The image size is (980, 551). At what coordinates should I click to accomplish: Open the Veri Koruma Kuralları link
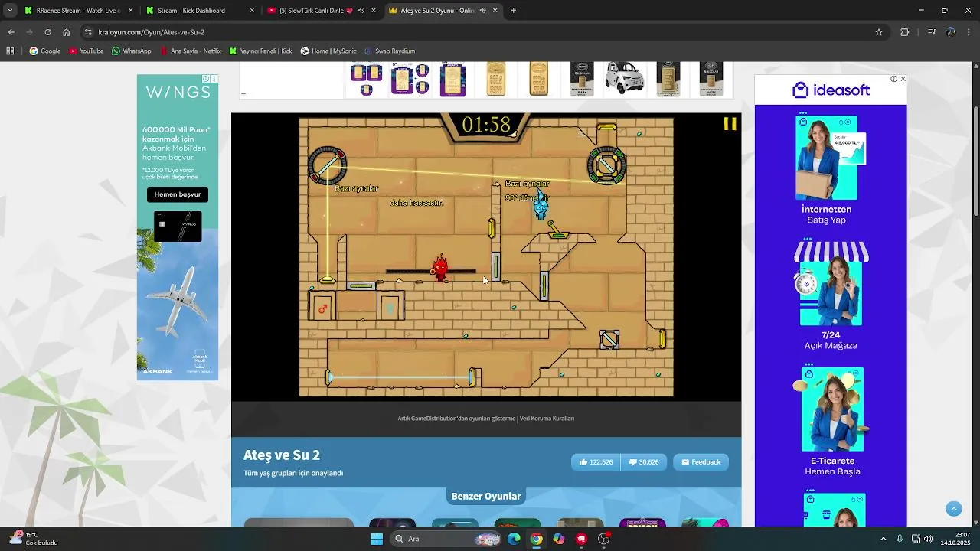click(x=547, y=419)
